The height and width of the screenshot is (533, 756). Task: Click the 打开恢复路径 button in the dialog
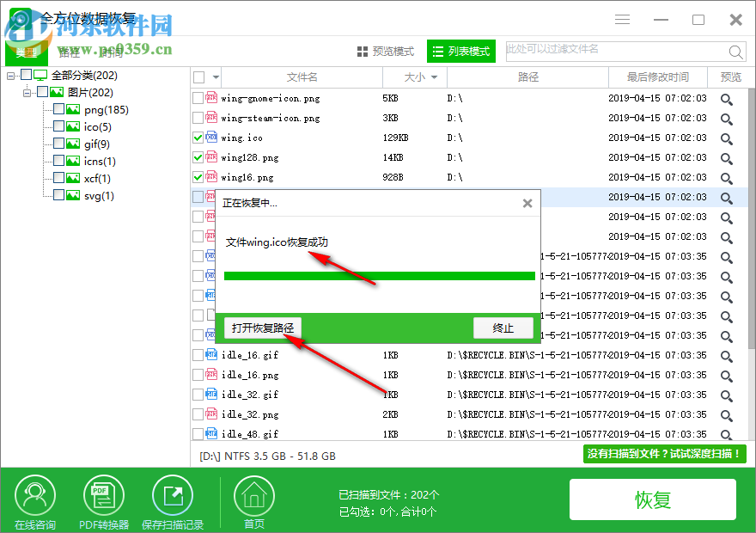tap(264, 328)
